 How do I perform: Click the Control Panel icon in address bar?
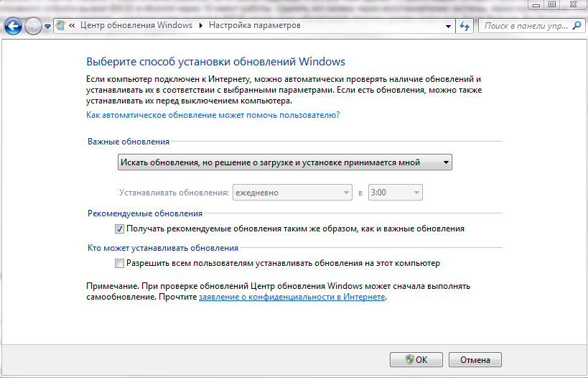click(x=60, y=26)
